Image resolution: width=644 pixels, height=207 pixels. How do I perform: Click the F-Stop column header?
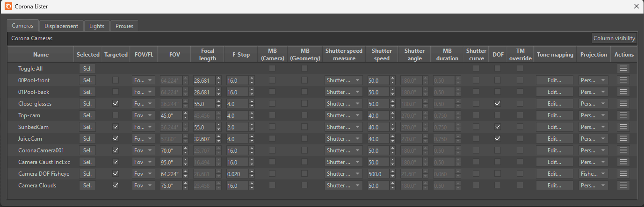pos(241,55)
